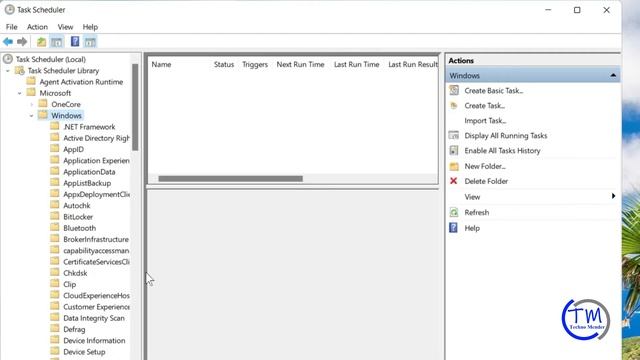Image resolution: width=640 pixels, height=360 pixels.
Task: Click the Chkdsk folder icon
Action: [55, 273]
